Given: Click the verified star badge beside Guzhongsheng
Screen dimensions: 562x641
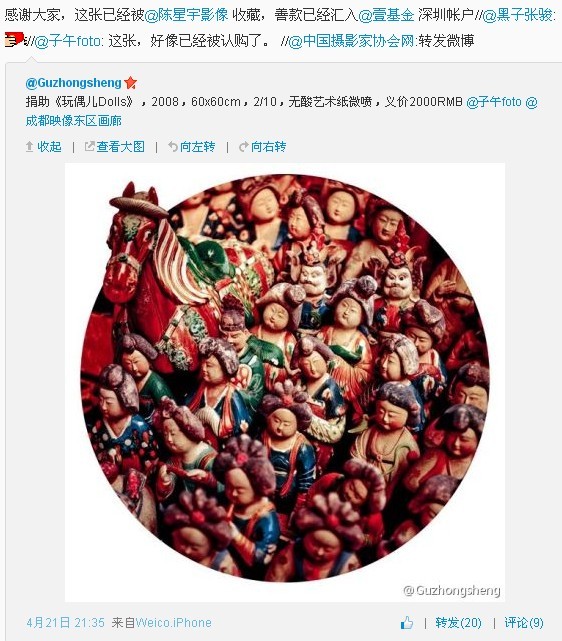Looking at the screenshot, I should tap(130, 83).
